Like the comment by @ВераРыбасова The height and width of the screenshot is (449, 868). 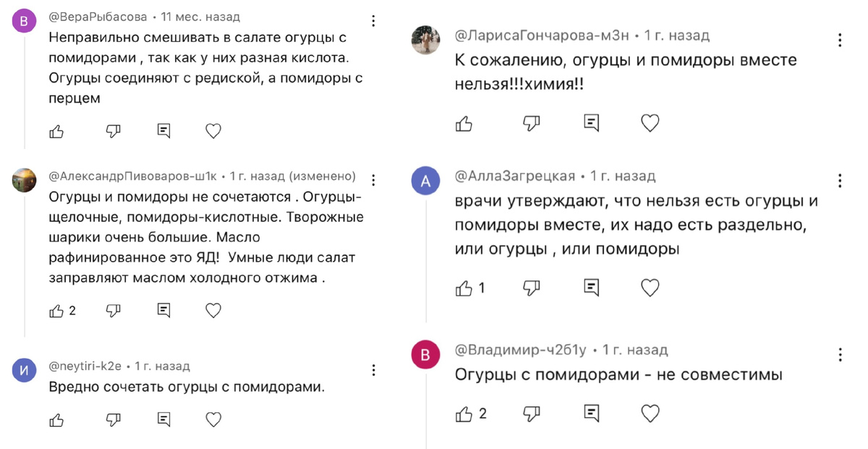point(56,131)
